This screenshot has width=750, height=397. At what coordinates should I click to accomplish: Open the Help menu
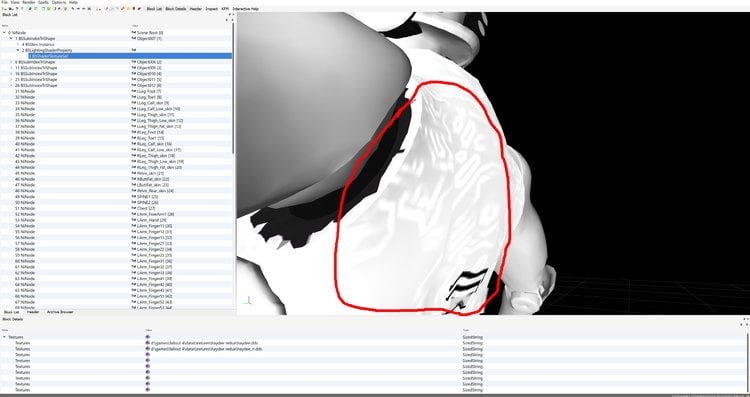point(73,2)
